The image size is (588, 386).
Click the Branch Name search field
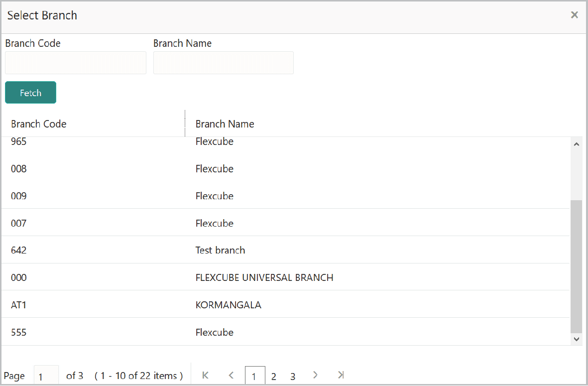[224, 63]
